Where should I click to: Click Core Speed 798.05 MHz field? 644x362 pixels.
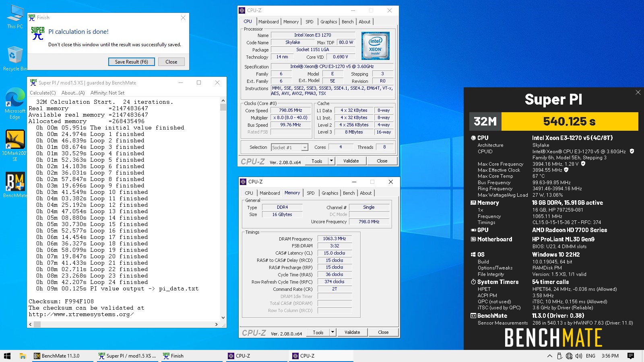coord(291,110)
